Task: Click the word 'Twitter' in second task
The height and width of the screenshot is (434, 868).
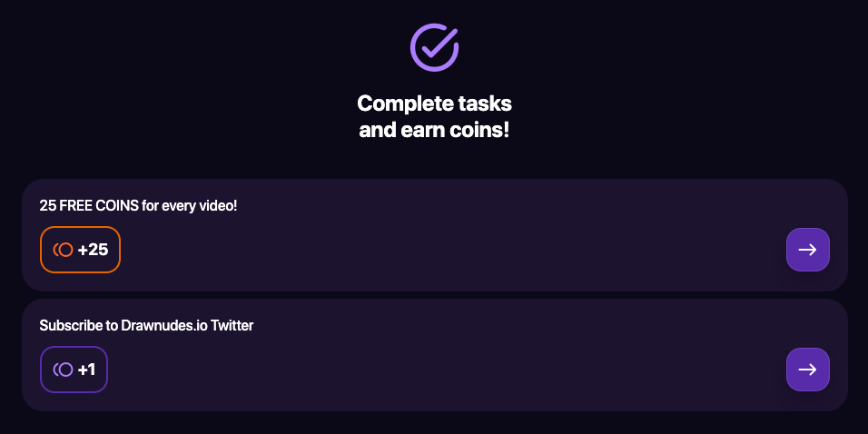Action: point(232,325)
